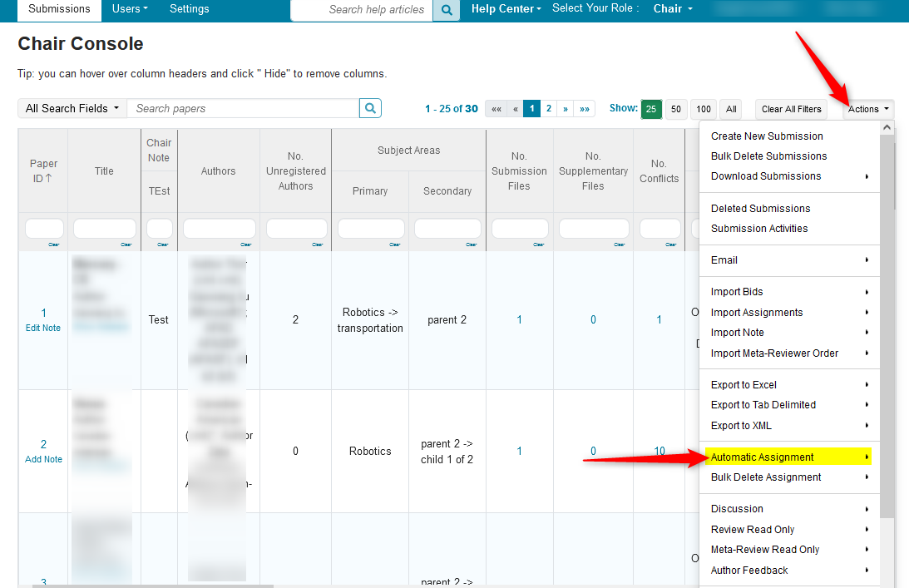Expand Review Read Only submenu
The height and width of the screenshot is (588, 909).
[x=789, y=530]
